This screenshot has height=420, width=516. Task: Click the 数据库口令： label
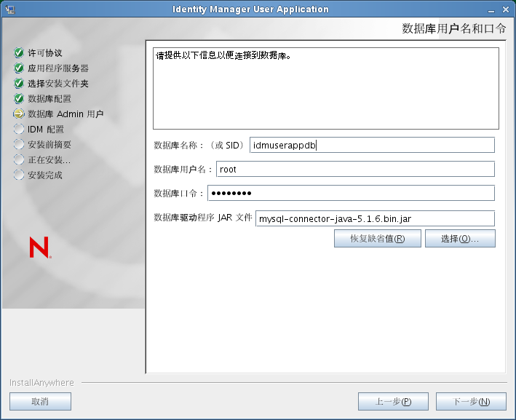pos(178,193)
